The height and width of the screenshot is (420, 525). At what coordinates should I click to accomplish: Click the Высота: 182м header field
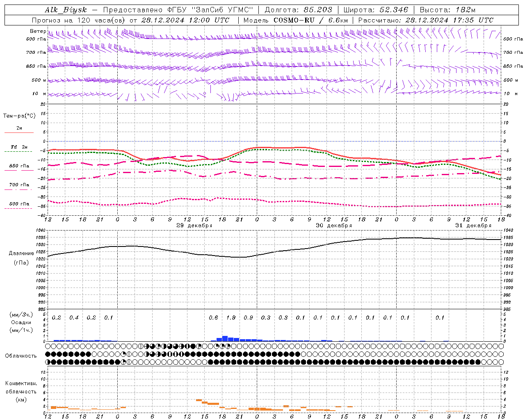(447, 10)
